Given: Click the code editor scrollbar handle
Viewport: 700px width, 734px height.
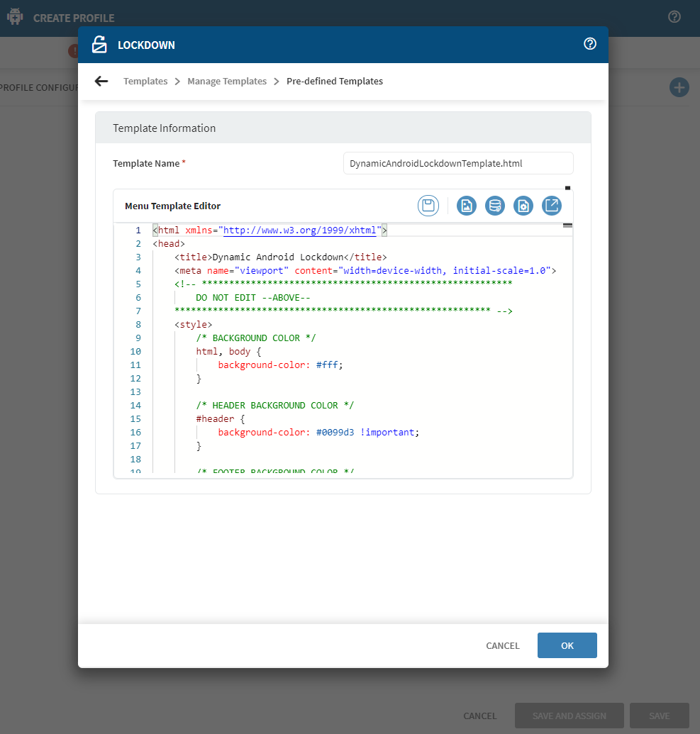Looking at the screenshot, I should click(x=567, y=226).
